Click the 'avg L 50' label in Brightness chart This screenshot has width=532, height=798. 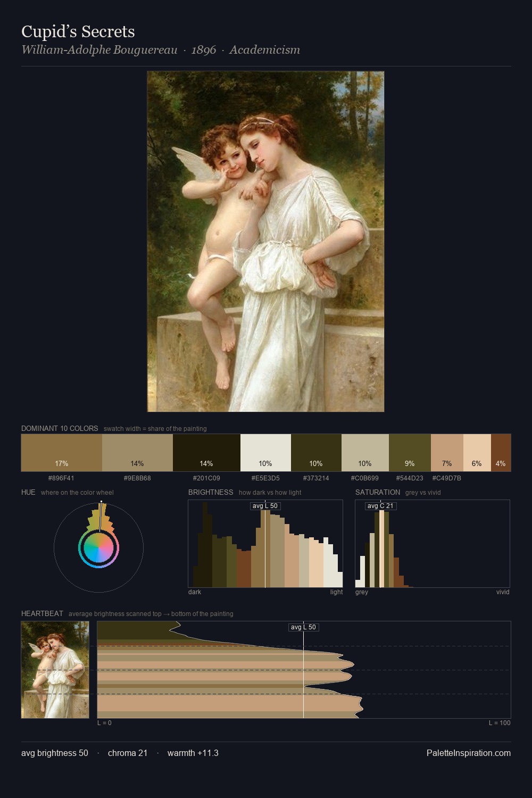click(265, 506)
